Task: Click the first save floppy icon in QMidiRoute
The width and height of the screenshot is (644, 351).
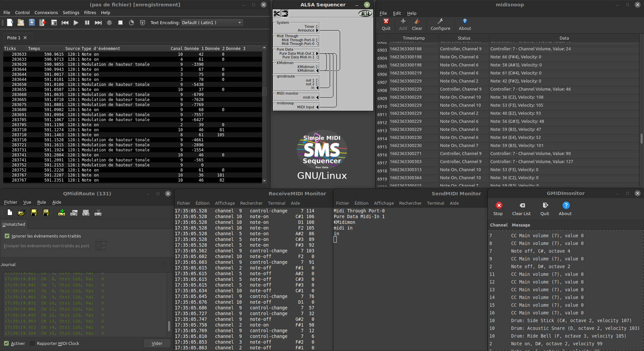Action: point(34,212)
